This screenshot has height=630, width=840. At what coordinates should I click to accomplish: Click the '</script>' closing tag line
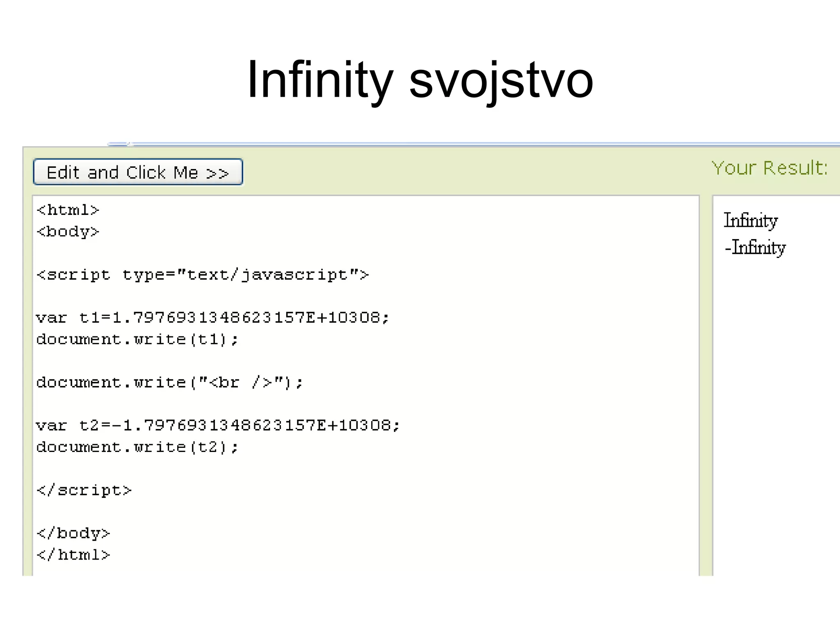(84, 490)
